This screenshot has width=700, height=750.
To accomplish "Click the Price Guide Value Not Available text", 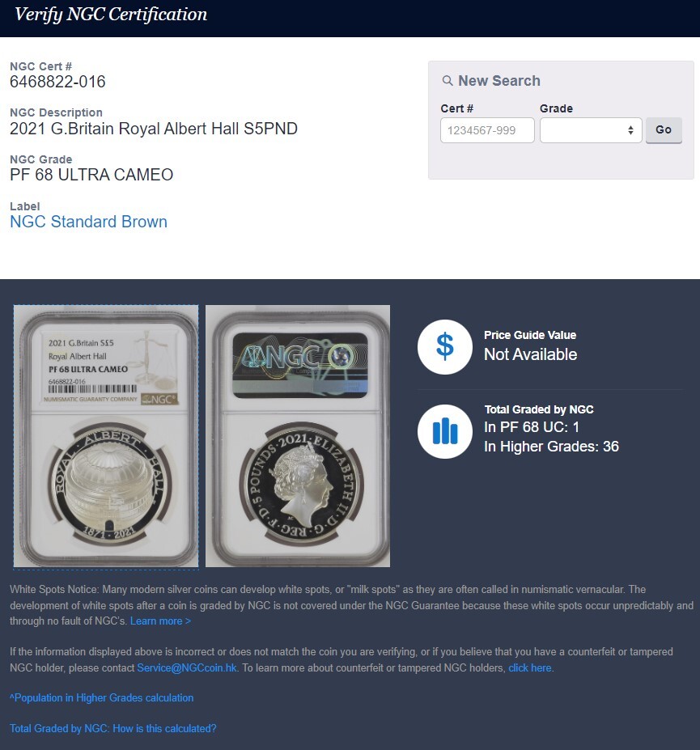I will coord(530,354).
